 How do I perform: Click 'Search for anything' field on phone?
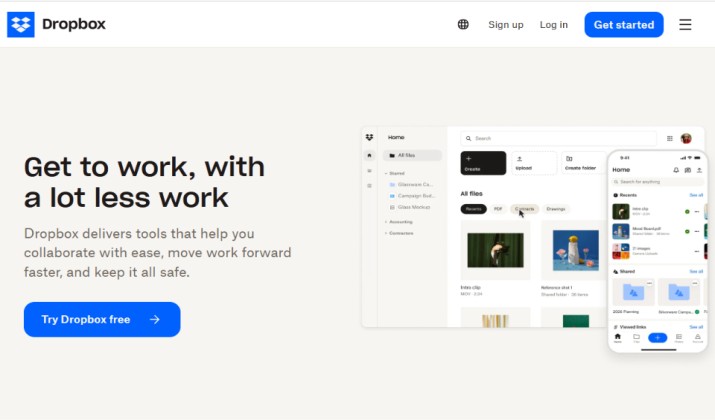(x=657, y=182)
